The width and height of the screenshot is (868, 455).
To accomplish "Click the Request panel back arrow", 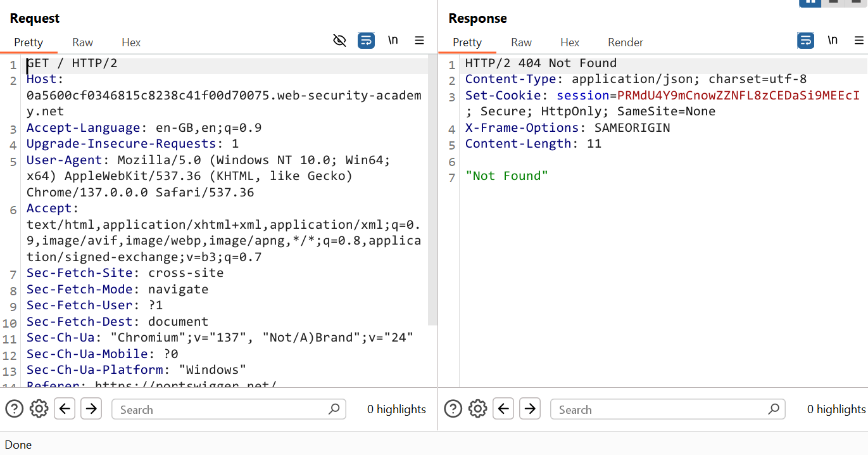I will pyautogui.click(x=65, y=409).
